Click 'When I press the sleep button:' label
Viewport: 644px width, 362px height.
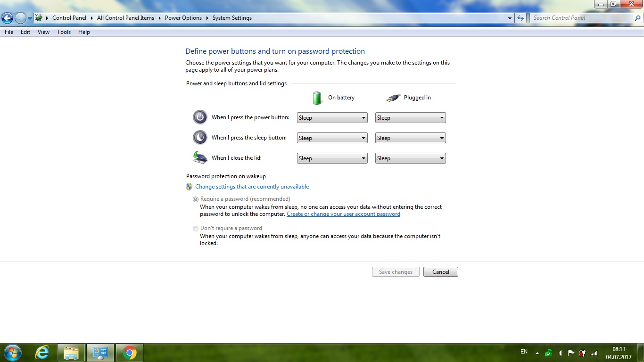[x=249, y=138]
